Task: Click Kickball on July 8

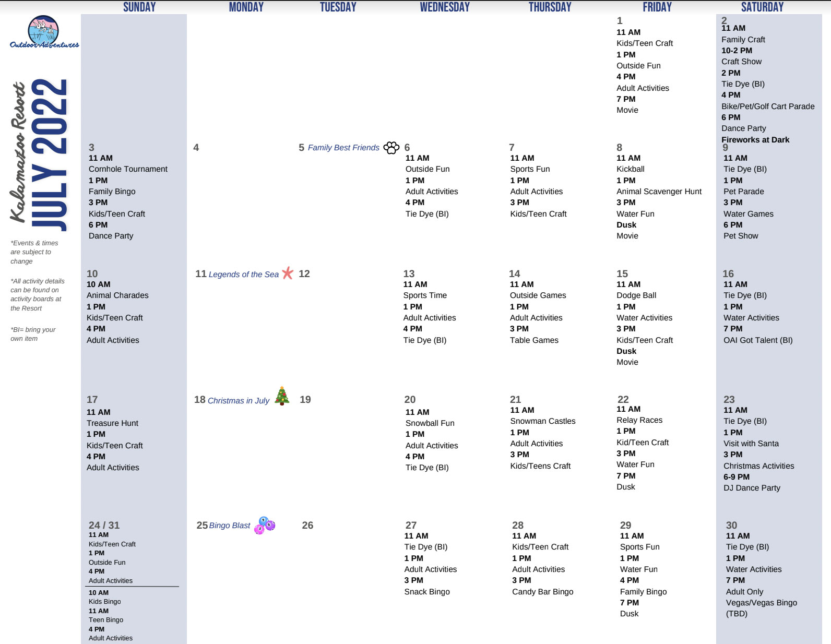Action: (630, 169)
